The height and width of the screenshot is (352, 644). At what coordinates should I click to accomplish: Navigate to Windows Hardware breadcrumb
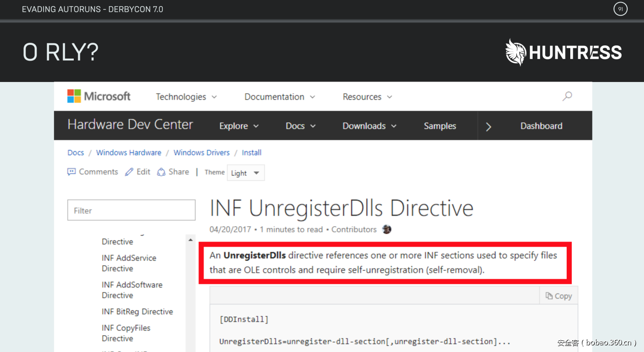click(x=129, y=153)
